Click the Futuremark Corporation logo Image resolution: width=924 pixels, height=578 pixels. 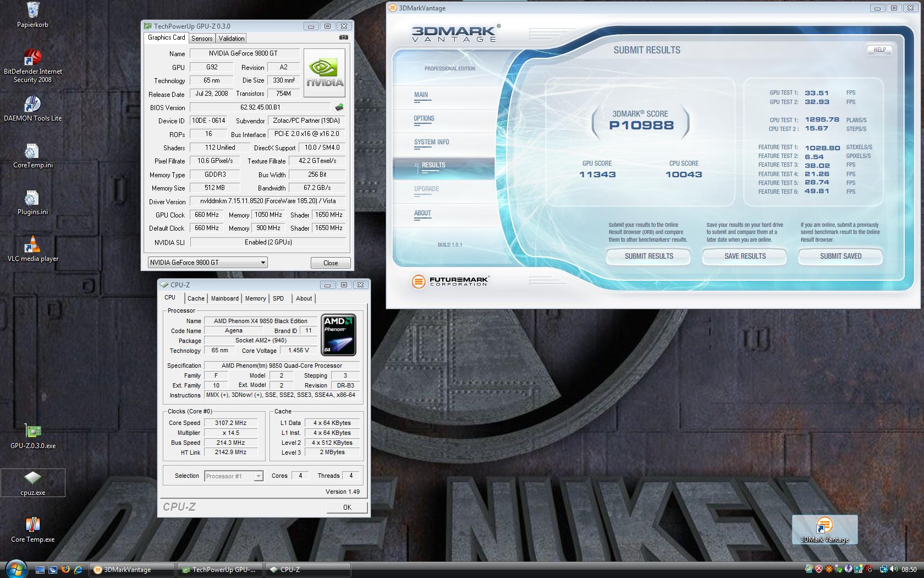pos(450,281)
